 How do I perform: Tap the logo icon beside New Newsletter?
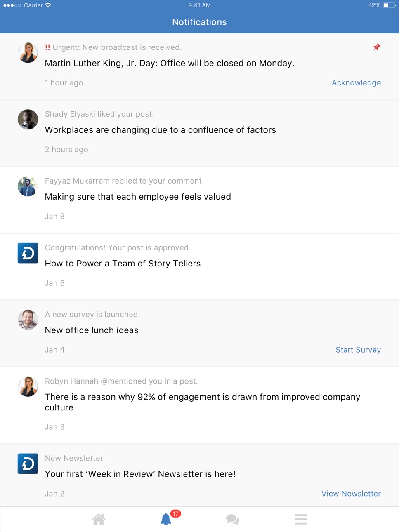28,464
